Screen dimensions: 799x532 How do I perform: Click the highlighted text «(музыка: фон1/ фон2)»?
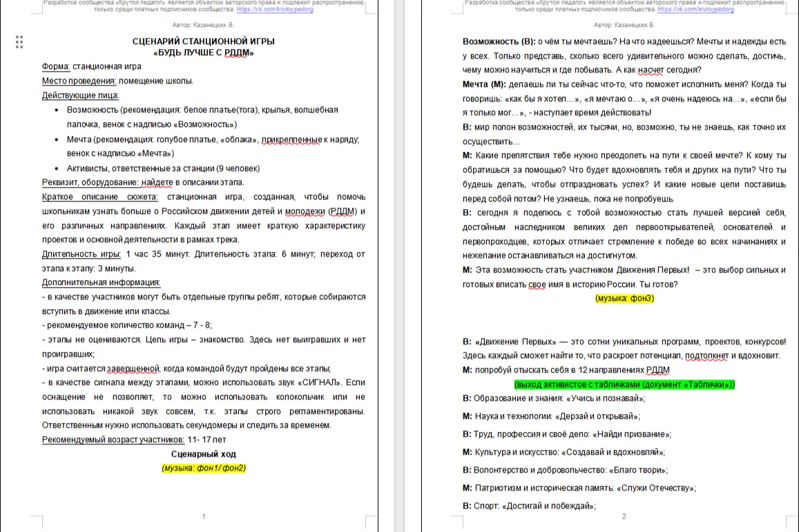tap(203, 468)
